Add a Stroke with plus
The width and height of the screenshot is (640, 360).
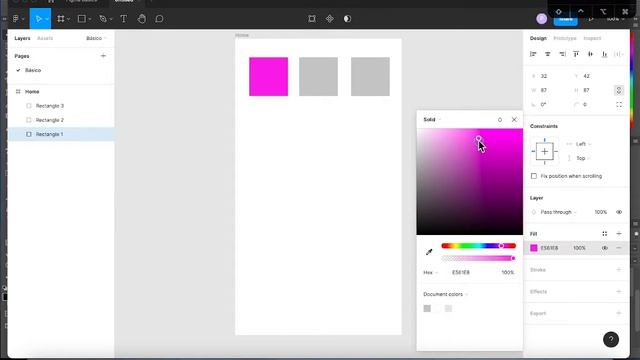[x=619, y=270]
